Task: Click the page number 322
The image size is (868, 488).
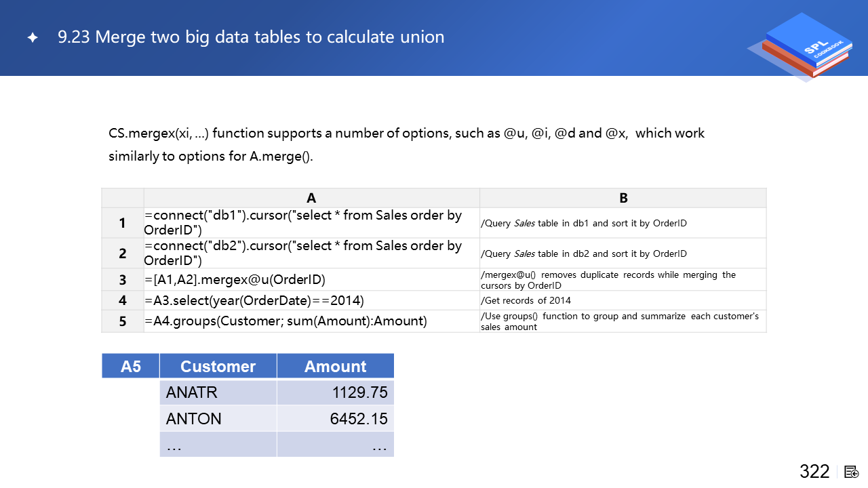Action: [x=814, y=472]
